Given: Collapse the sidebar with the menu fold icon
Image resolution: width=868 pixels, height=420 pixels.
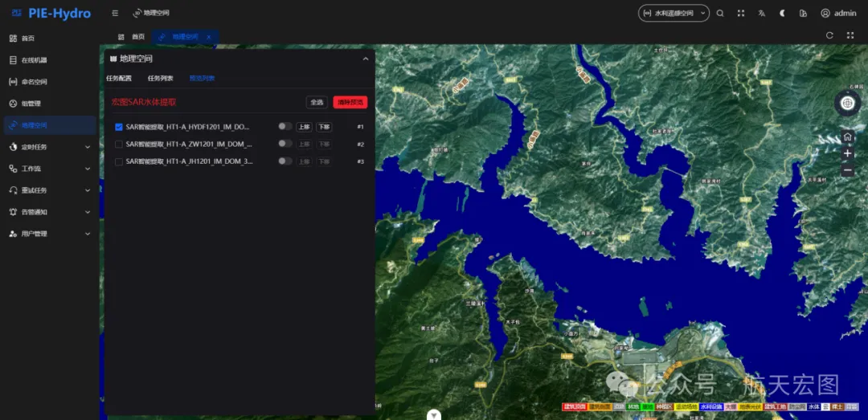Looking at the screenshot, I should pyautogui.click(x=115, y=13).
